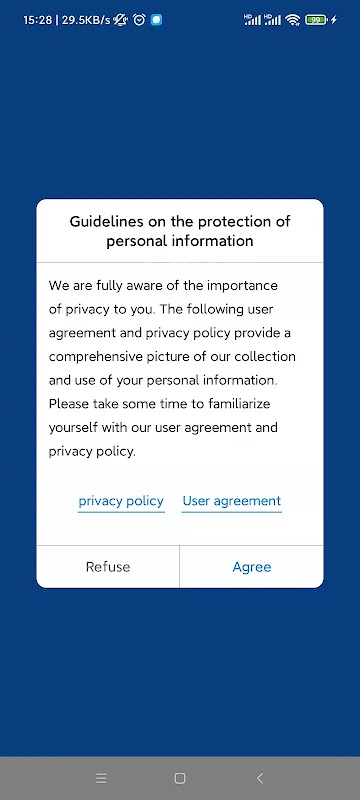Tap the blue app notification icon
This screenshot has width=360, height=800.
point(157,20)
